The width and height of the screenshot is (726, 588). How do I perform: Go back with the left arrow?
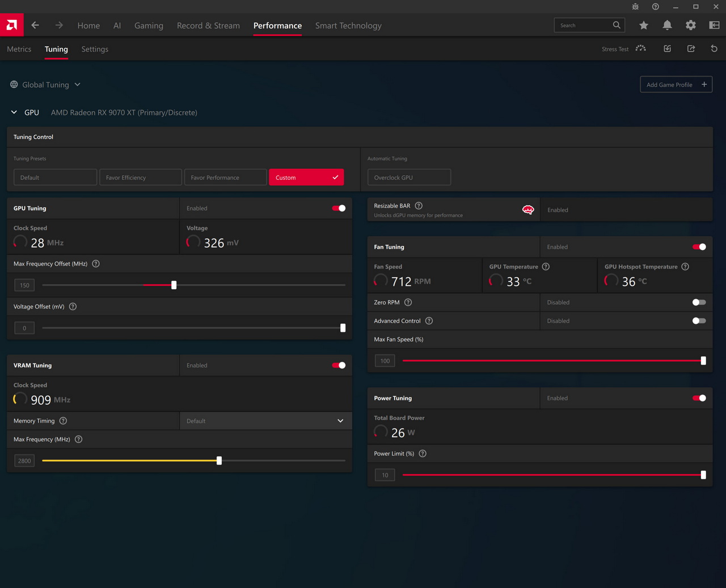[35, 25]
